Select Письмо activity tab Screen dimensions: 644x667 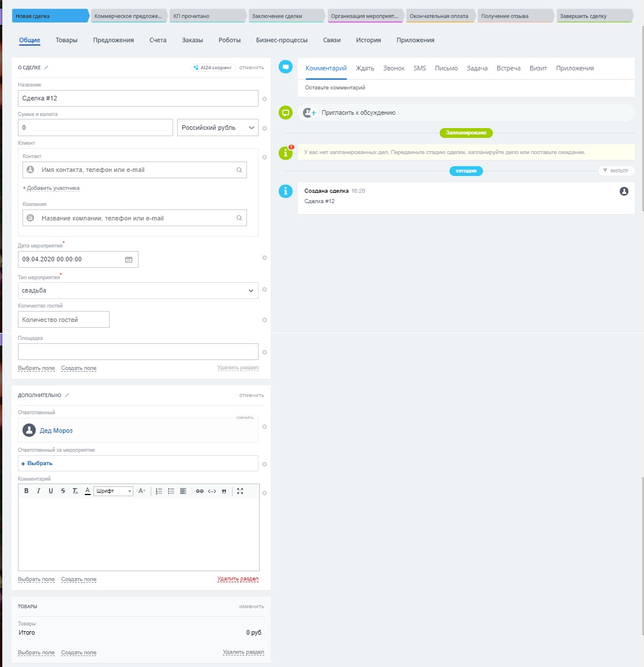446,68
